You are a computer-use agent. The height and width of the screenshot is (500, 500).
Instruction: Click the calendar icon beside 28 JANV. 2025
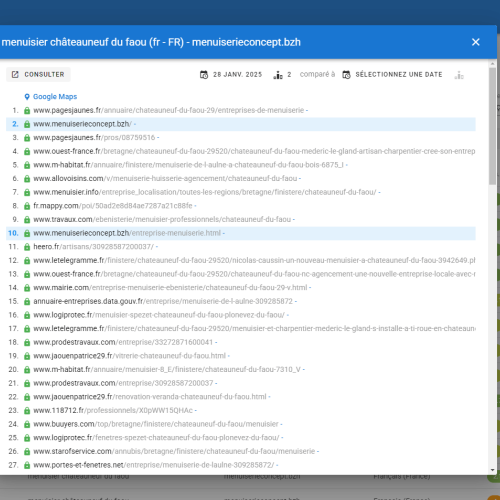tap(204, 75)
